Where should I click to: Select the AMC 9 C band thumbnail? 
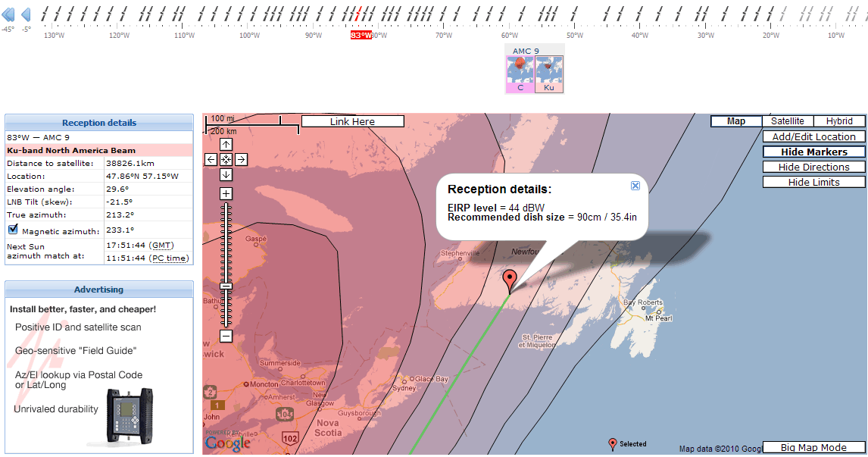[520, 74]
